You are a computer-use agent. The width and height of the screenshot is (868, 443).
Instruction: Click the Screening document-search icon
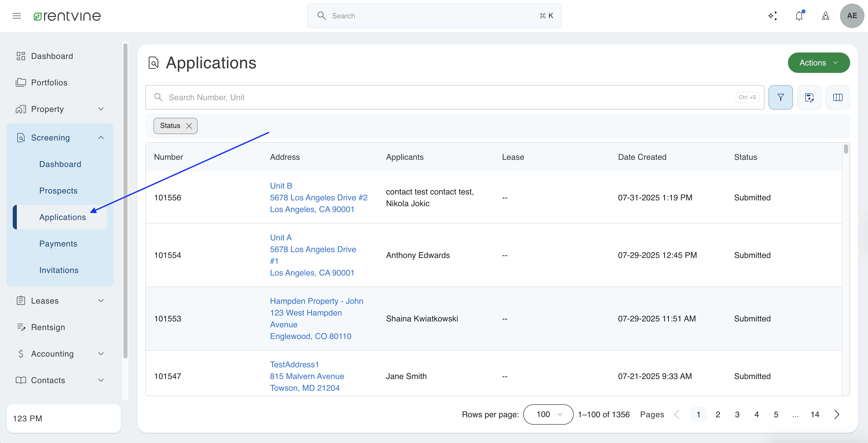tap(21, 137)
